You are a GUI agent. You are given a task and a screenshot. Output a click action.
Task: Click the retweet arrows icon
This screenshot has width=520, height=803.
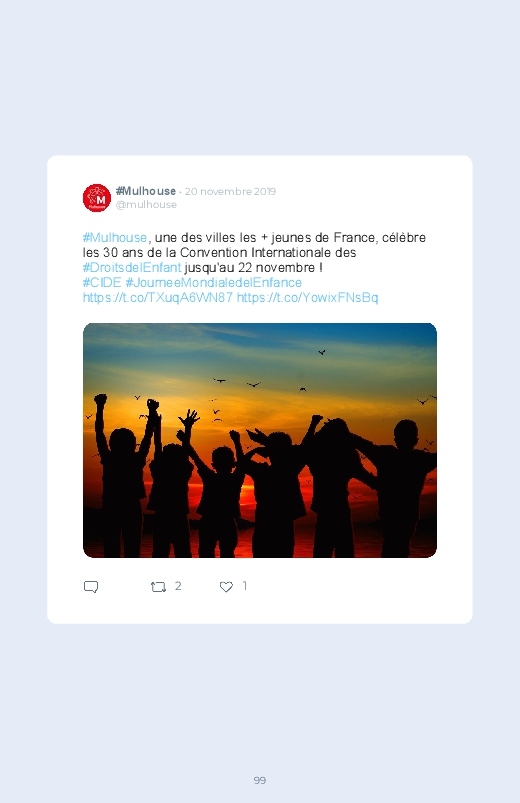[158, 587]
